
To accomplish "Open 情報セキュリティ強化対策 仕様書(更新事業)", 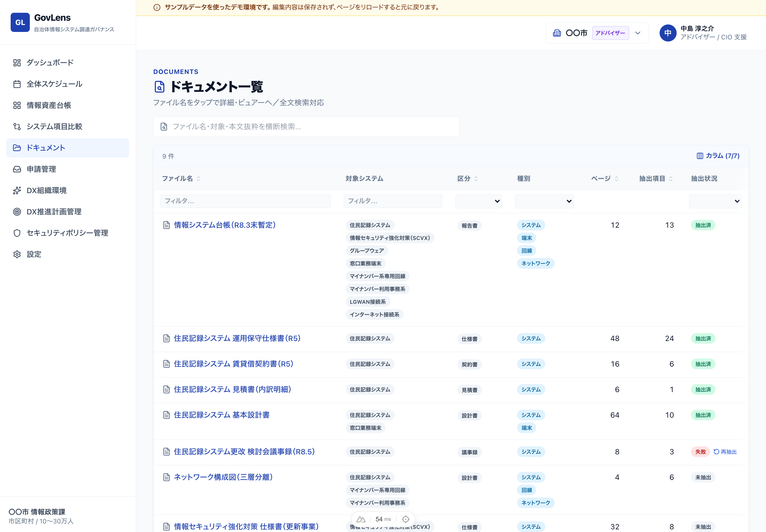I will (x=246, y=527).
